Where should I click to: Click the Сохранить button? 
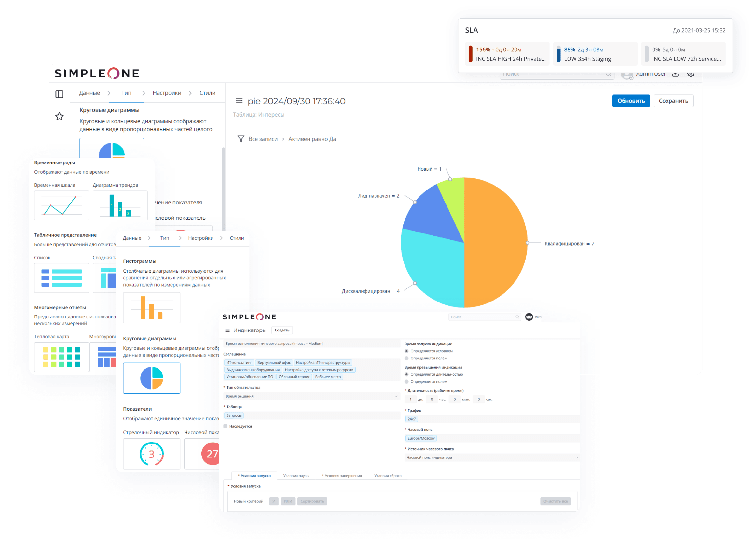[x=673, y=101]
